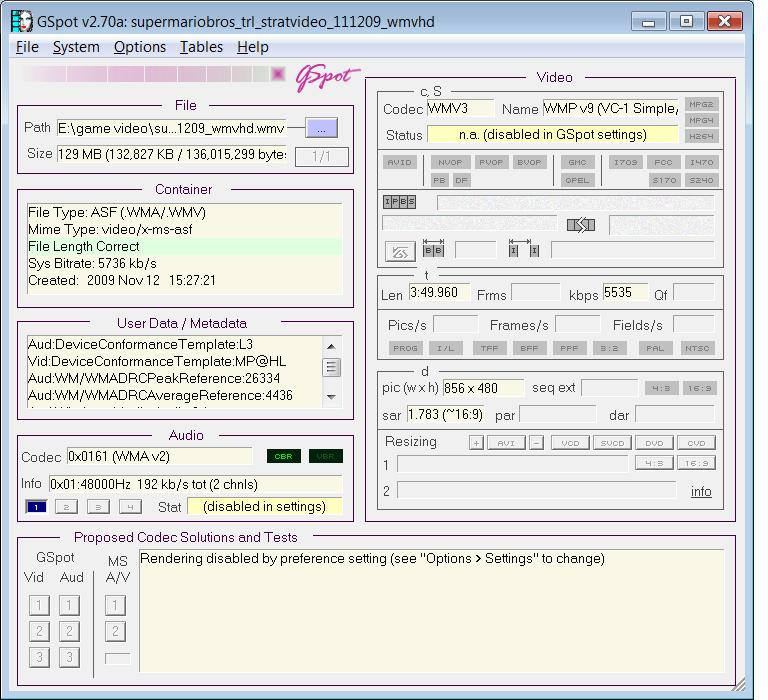Click GSpot Vid test button 1
The width and height of the screenshot is (768, 700).
click(x=39, y=605)
